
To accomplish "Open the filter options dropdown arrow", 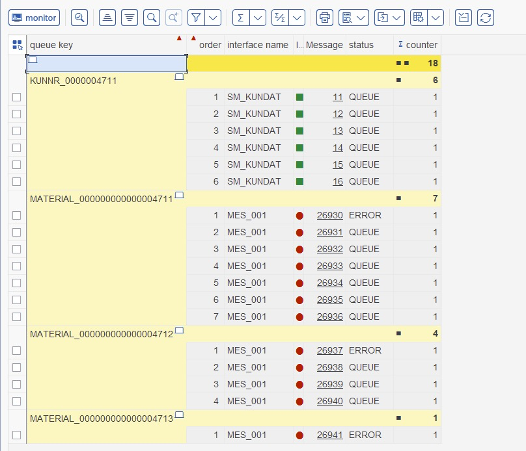I will pos(213,17).
